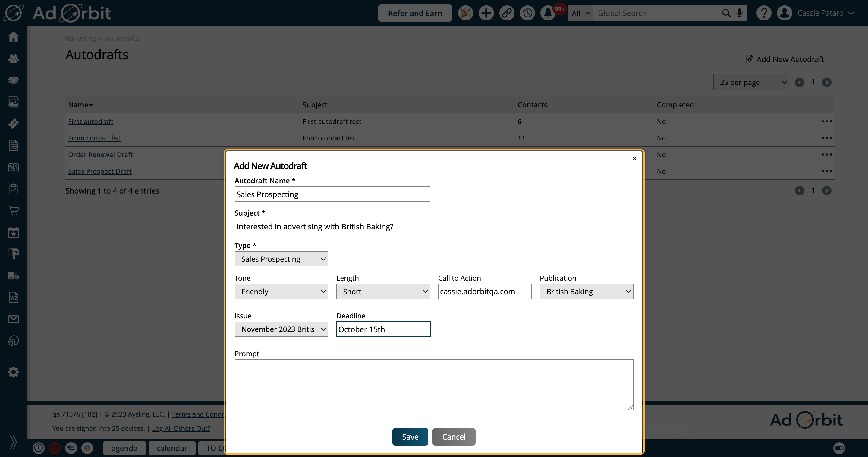The height and width of the screenshot is (457, 868).
Task: Open the user profile Cassie Pataro icon
Action: tap(785, 13)
